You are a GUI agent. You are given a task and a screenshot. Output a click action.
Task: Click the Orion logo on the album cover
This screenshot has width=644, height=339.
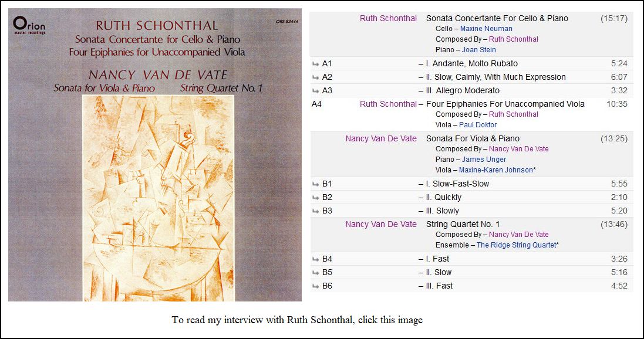click(29, 25)
